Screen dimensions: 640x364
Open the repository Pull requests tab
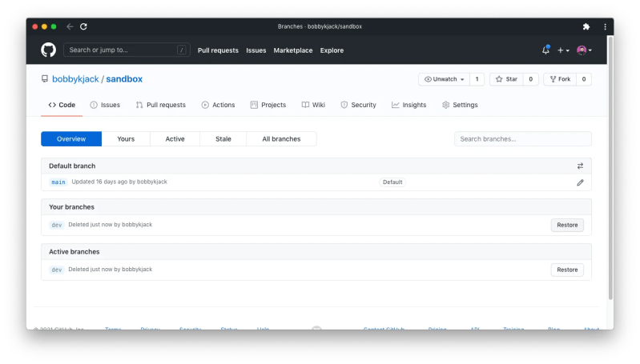coord(161,105)
